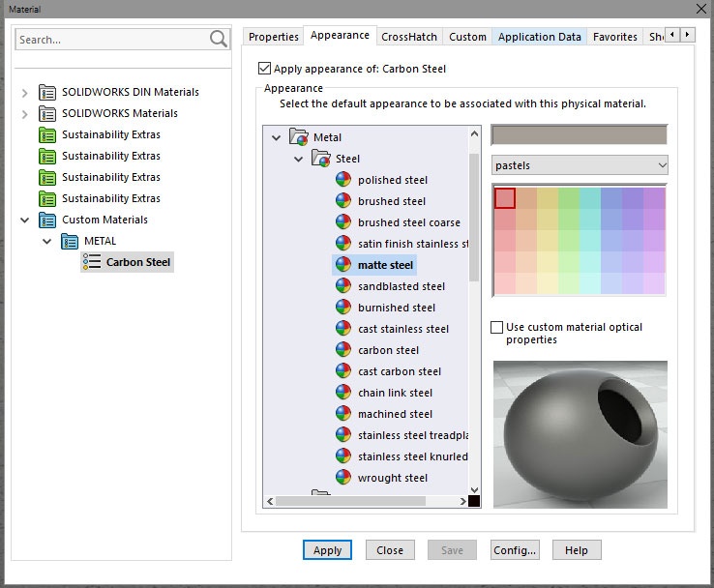Click the matte steel appearance icon
The height and width of the screenshot is (588, 714).
coord(343,265)
